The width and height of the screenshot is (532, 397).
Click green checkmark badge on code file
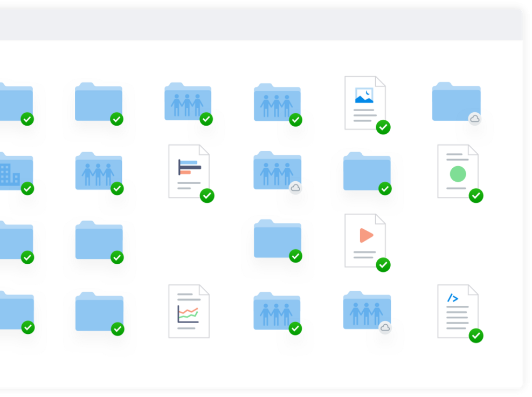click(x=475, y=336)
